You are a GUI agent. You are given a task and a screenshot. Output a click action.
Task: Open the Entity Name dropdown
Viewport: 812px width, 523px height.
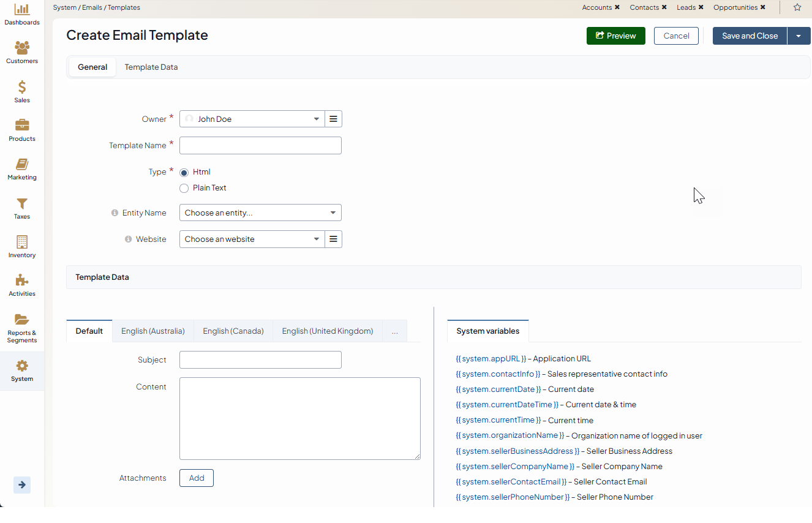point(260,213)
